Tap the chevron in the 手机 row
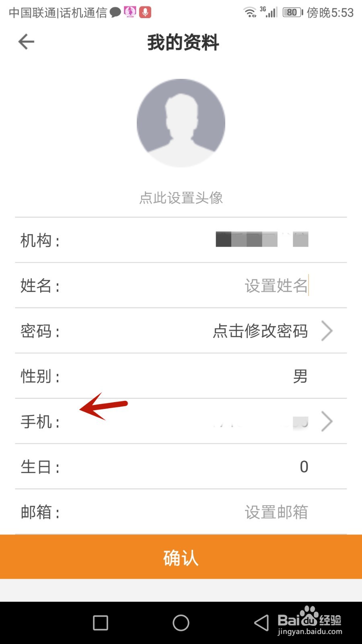This screenshot has width=362, height=644. 327,422
